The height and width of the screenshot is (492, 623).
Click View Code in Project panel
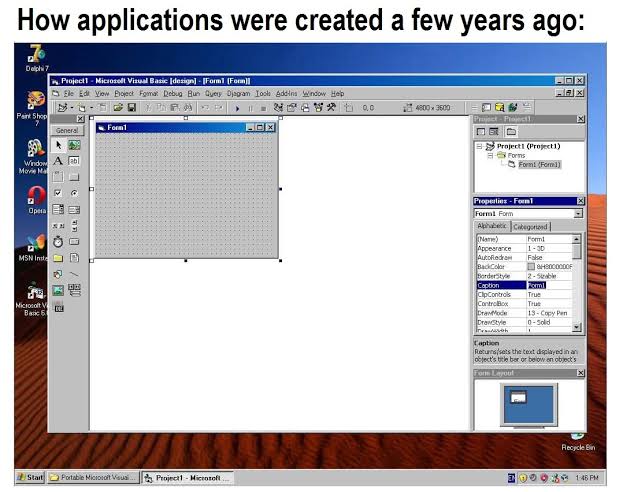pyautogui.click(x=481, y=132)
